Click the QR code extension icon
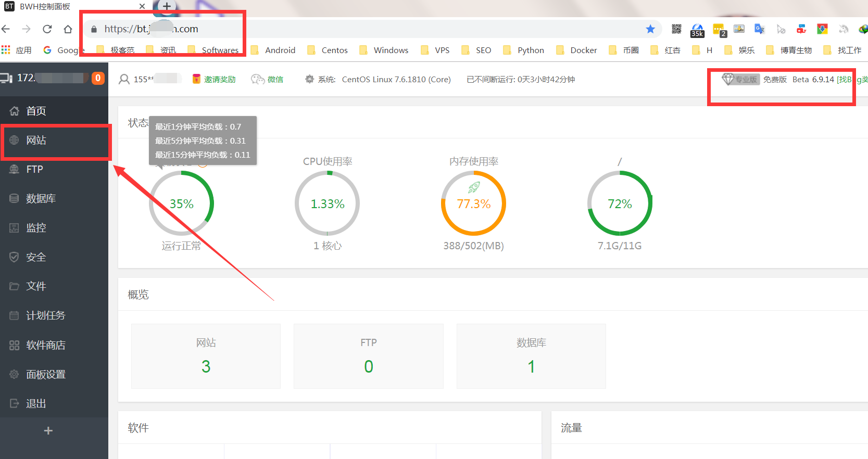The width and height of the screenshot is (868, 459). pos(676,29)
